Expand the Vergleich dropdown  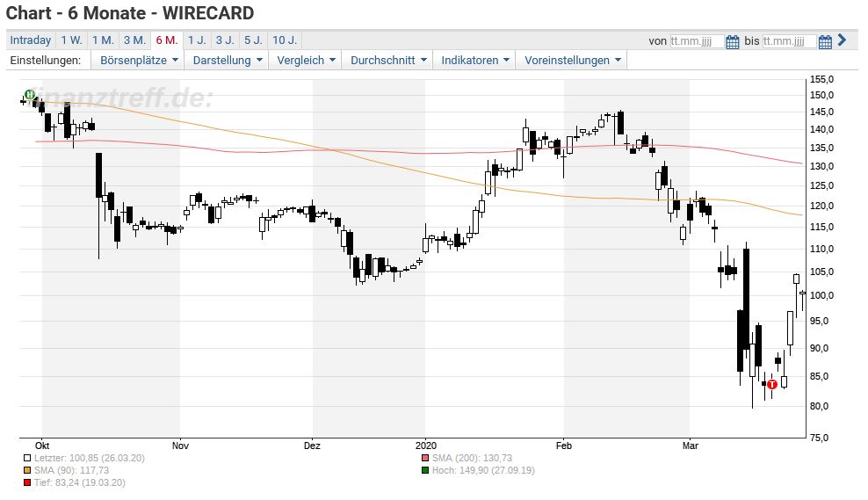(x=306, y=61)
